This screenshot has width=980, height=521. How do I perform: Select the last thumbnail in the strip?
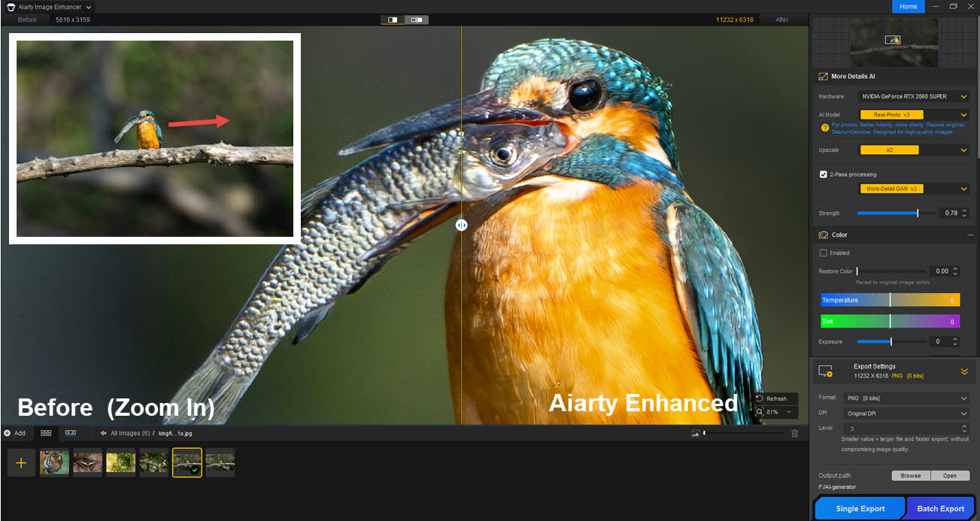[x=220, y=462]
